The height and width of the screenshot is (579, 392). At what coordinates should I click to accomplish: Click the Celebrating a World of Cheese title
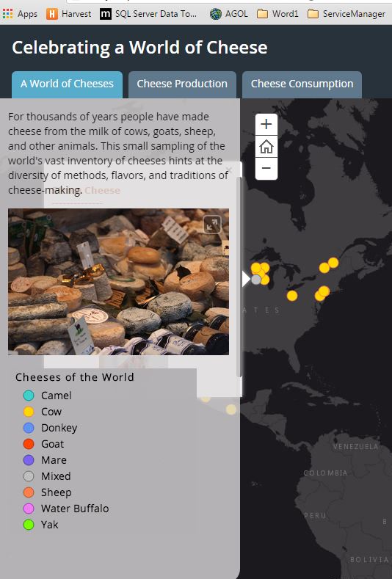point(139,48)
